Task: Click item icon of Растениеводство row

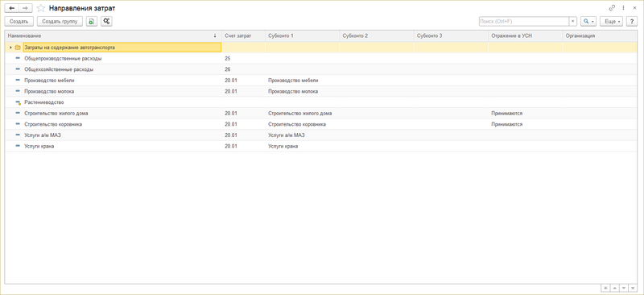Action: [x=18, y=102]
